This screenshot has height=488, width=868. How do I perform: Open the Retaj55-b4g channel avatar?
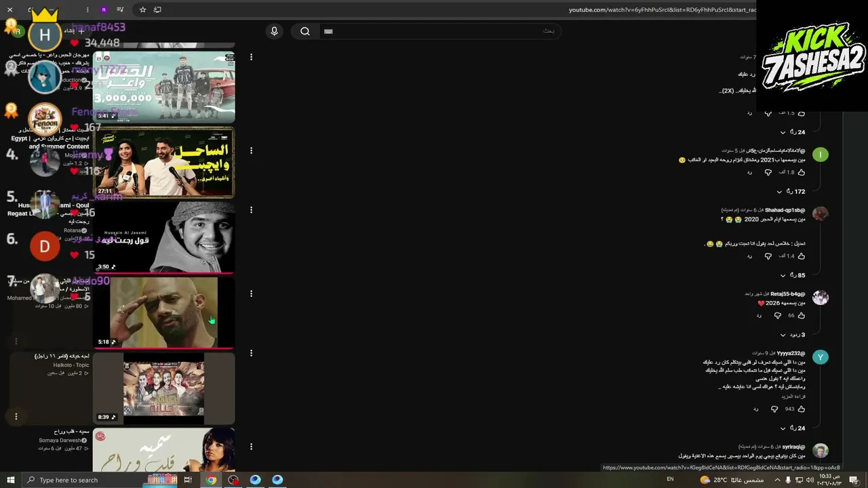(x=821, y=298)
